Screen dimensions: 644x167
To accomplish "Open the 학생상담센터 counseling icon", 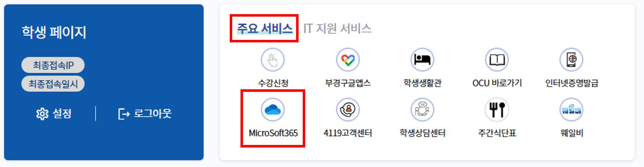I will coord(422,110).
